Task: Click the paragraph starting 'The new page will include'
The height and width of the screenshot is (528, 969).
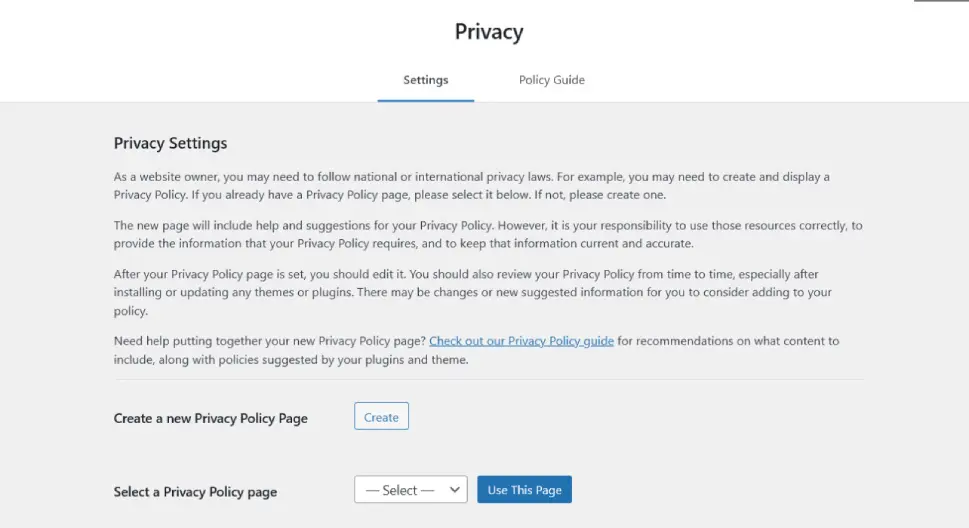Action: (488, 234)
